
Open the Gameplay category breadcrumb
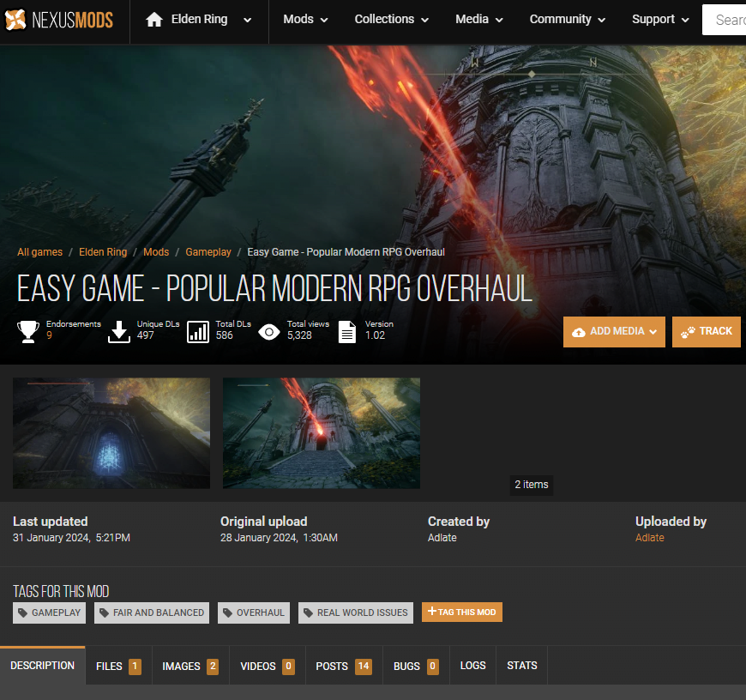(x=208, y=252)
